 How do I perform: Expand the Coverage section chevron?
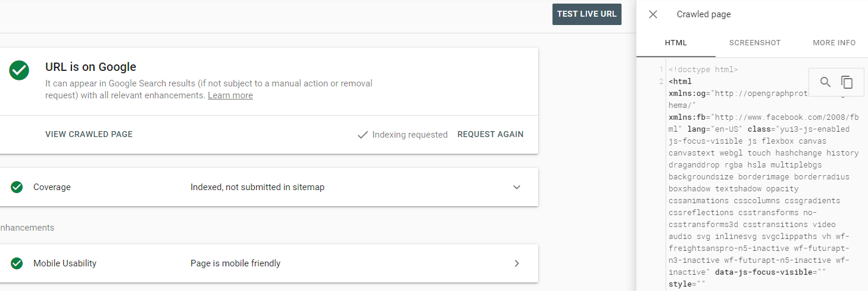517,187
